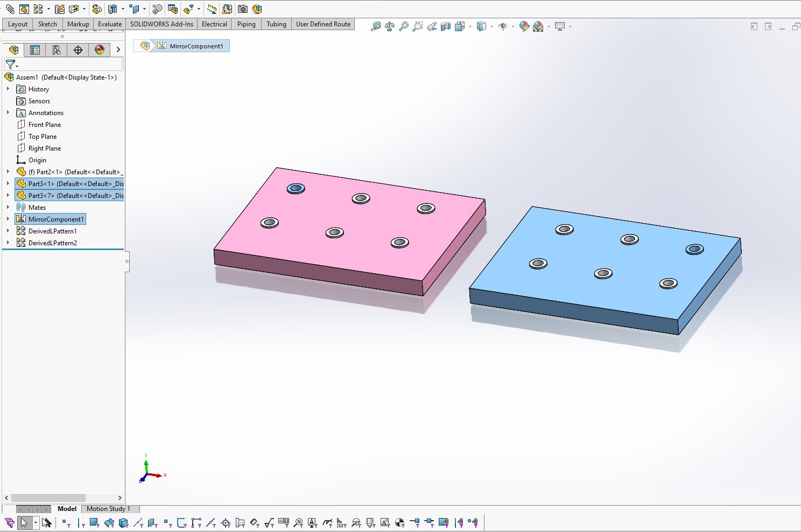The height and width of the screenshot is (532, 801).
Task: Click the Take Snapshot camera icon
Action: pyautogui.click(x=243, y=9)
